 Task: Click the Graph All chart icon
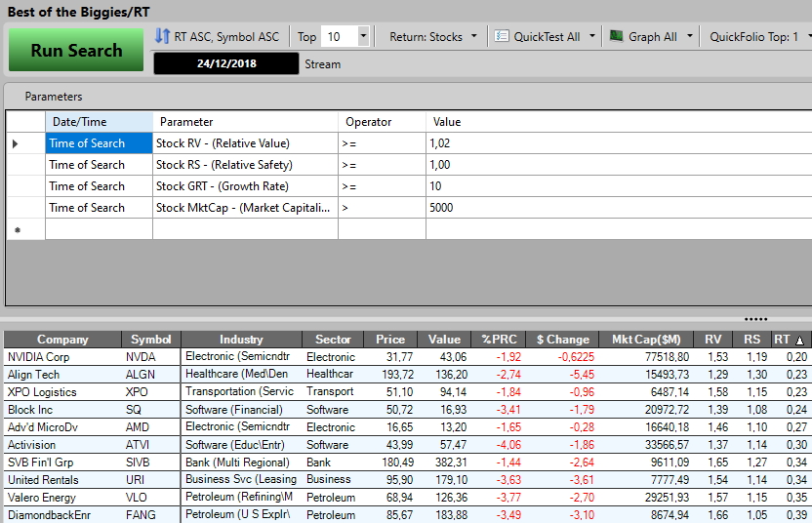(616, 36)
